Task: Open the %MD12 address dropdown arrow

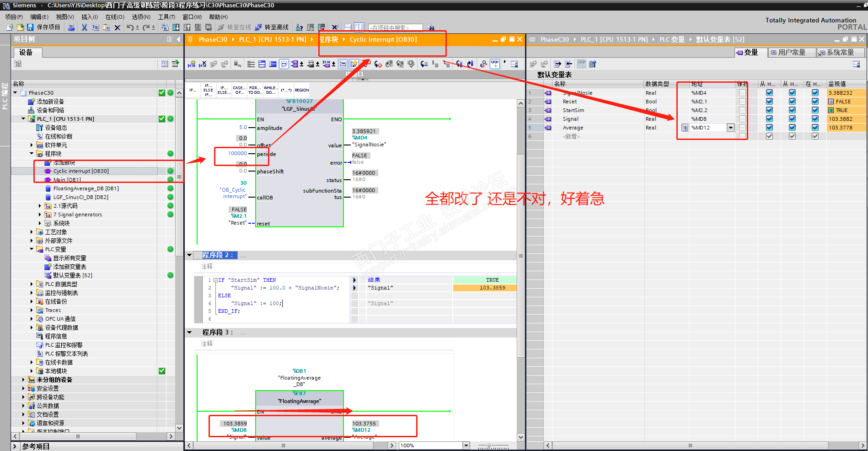Action: [730, 128]
